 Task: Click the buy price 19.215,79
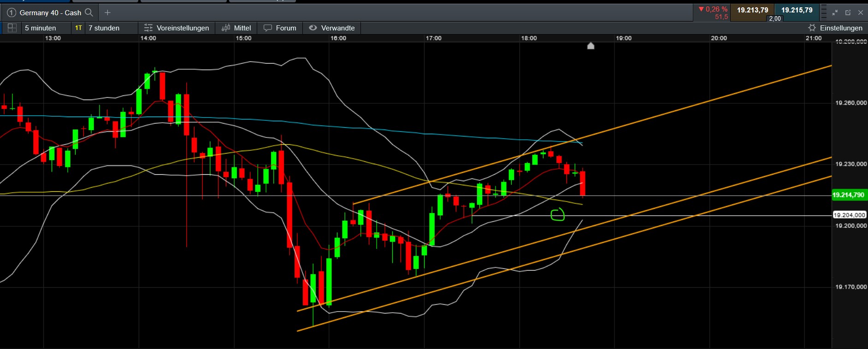pyautogui.click(x=797, y=10)
